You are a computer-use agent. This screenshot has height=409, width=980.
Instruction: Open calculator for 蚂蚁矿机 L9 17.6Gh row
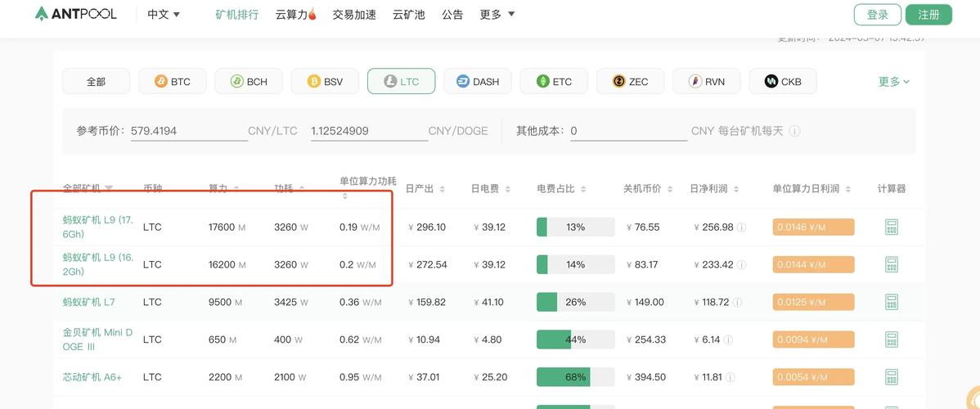tap(892, 227)
